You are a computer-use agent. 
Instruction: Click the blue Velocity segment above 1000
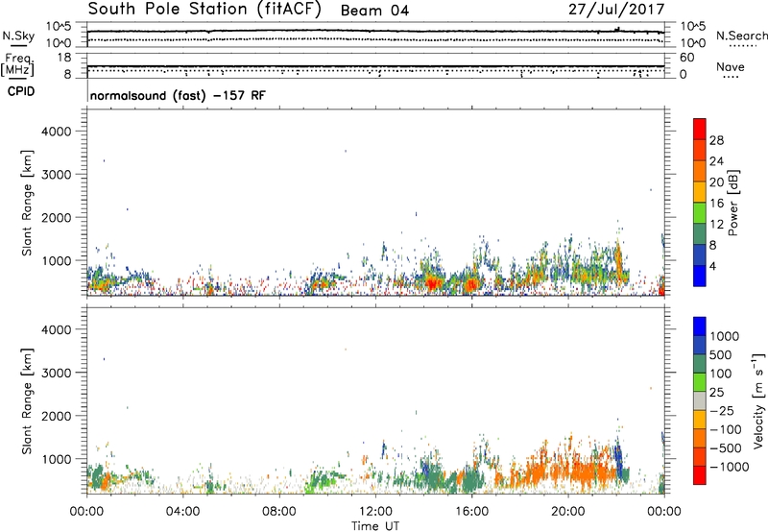click(x=700, y=326)
